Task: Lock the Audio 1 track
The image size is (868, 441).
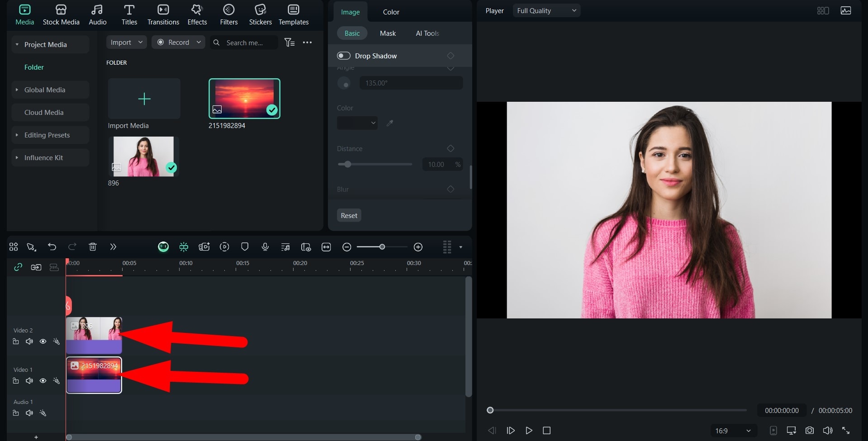Action: coord(16,413)
